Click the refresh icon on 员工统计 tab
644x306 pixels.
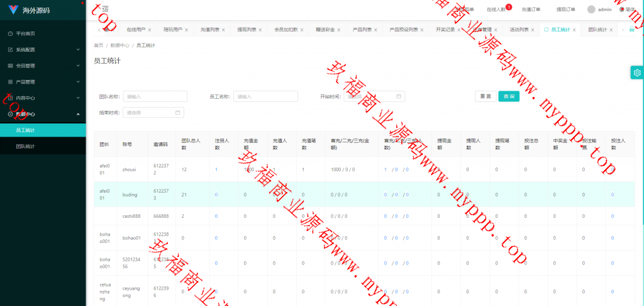(x=547, y=30)
